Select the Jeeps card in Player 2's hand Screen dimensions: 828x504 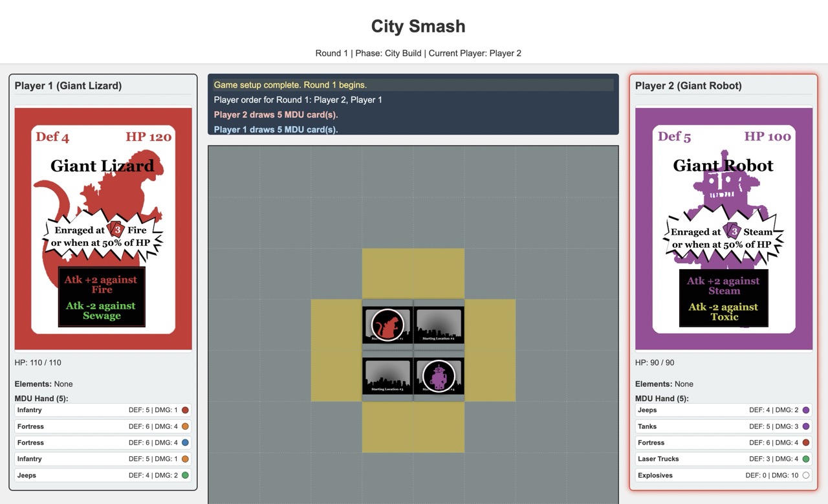(723, 410)
